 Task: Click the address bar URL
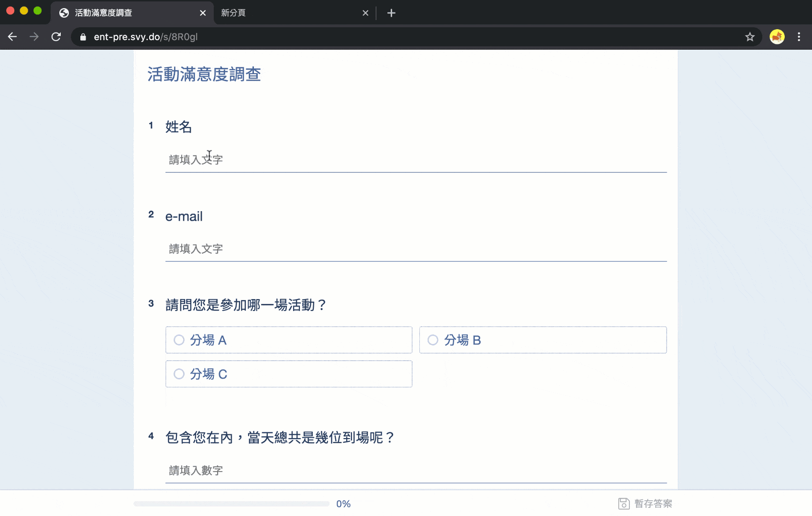[146, 37]
